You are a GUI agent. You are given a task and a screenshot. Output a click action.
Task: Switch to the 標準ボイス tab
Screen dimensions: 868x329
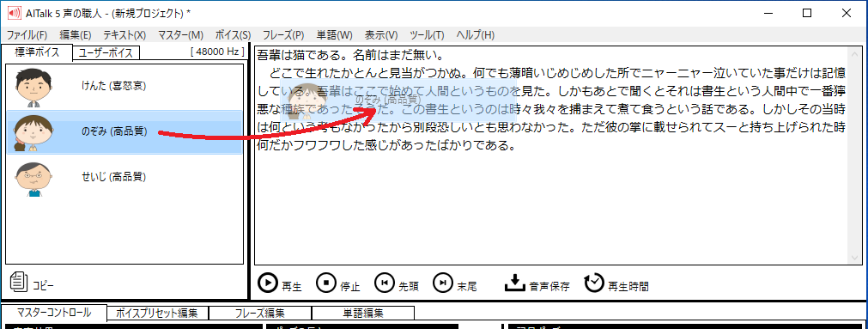point(37,52)
